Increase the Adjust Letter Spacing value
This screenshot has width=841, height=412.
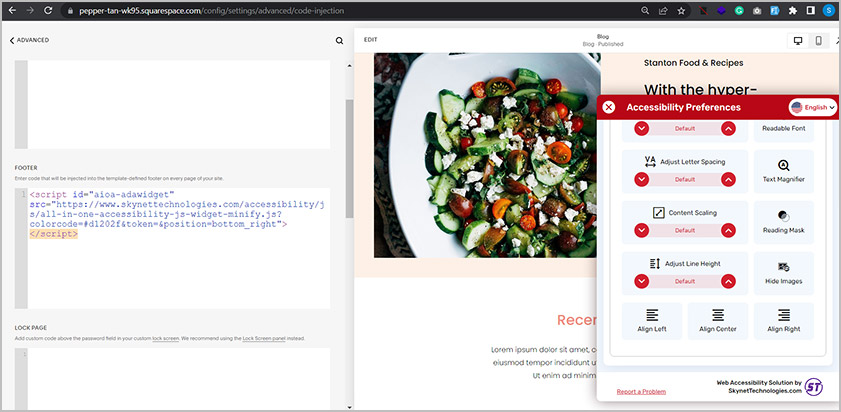(728, 179)
